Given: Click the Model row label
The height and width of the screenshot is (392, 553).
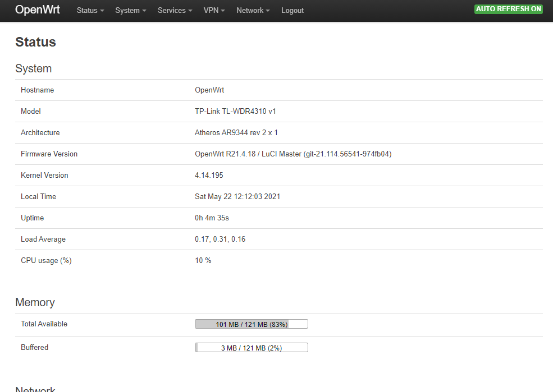Looking at the screenshot, I should pos(31,111).
